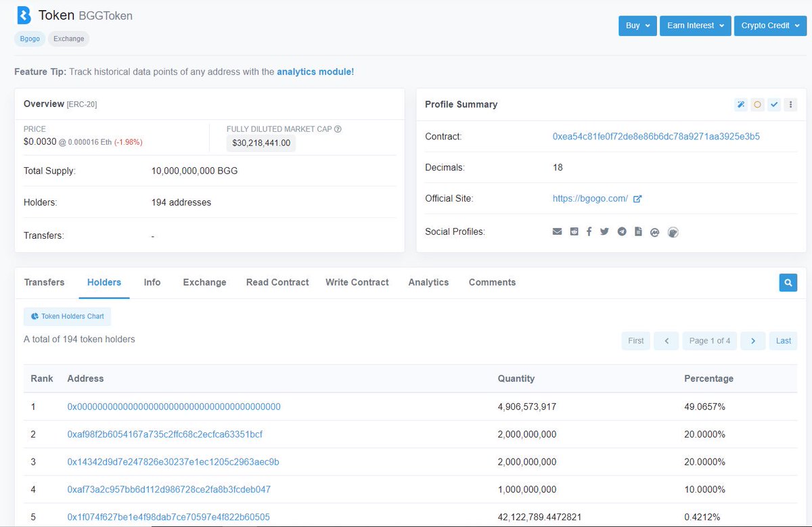Open the CoinMarketCap profile icon
The height and width of the screenshot is (527, 812).
[654, 232]
